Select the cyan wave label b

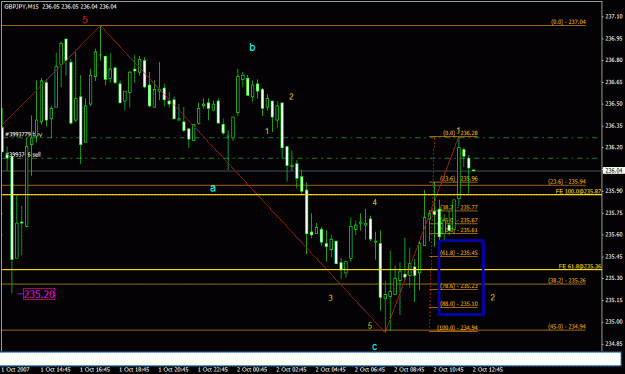tap(252, 47)
